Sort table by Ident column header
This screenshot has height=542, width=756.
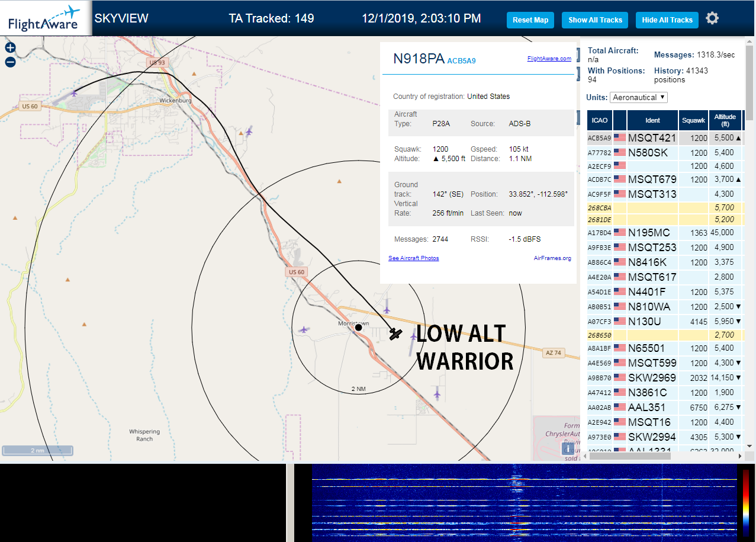(x=652, y=120)
